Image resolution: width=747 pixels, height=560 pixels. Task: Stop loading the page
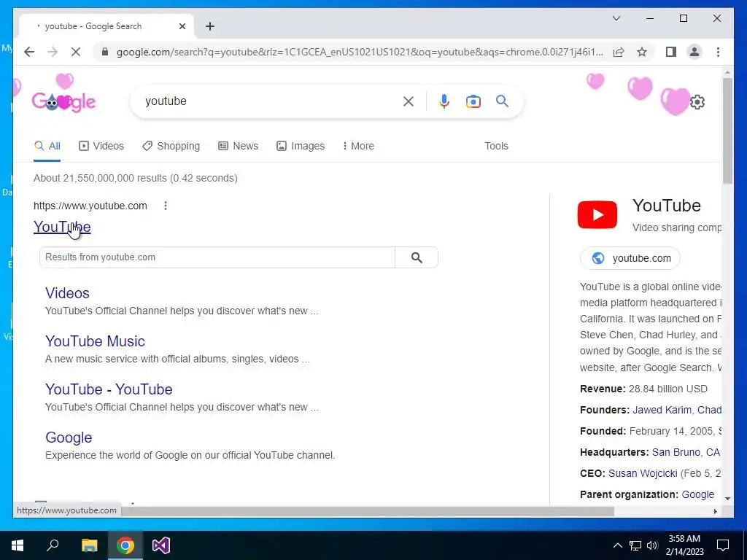76,52
